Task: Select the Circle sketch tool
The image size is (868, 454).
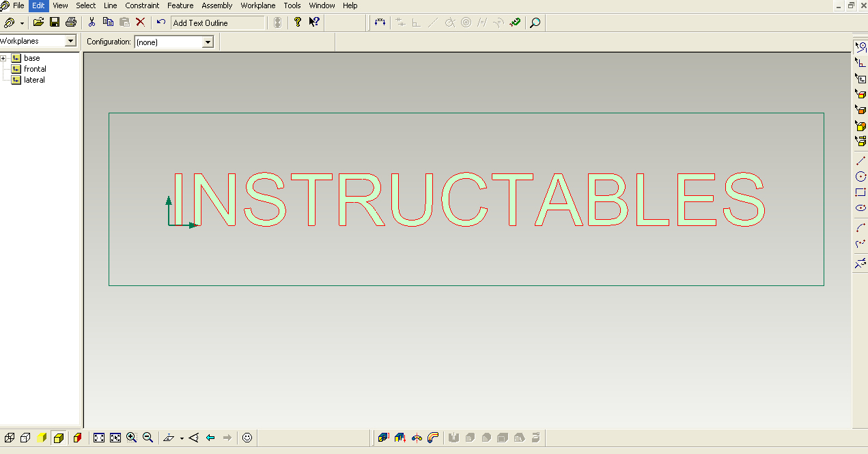Action: 860,177
